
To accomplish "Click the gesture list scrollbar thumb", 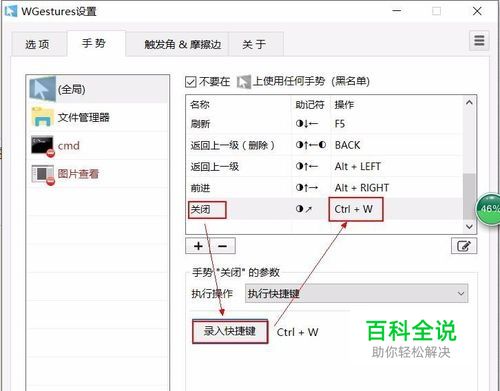I will coord(469,196).
